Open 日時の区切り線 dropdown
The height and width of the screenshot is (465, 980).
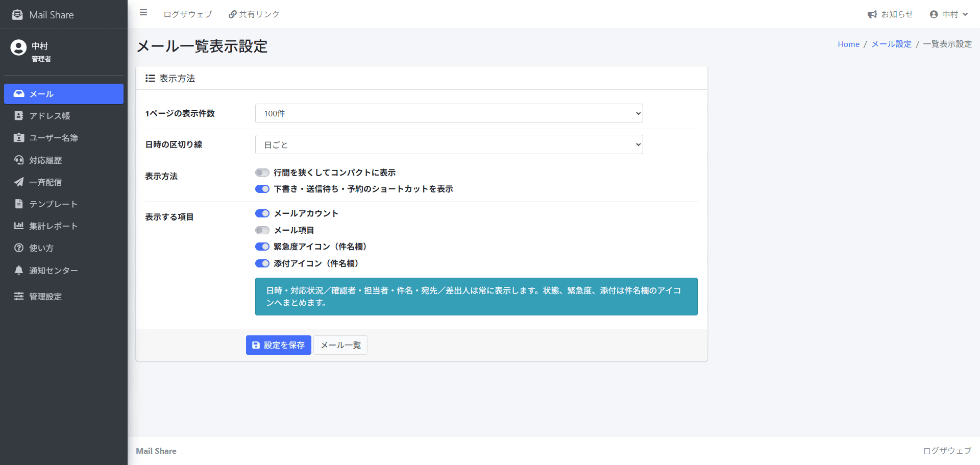click(449, 144)
